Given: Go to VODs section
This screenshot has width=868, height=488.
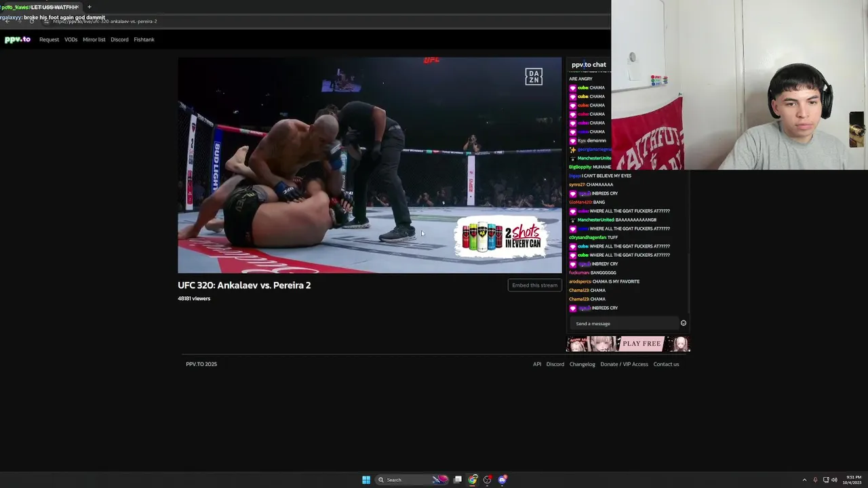Looking at the screenshot, I should tap(71, 39).
